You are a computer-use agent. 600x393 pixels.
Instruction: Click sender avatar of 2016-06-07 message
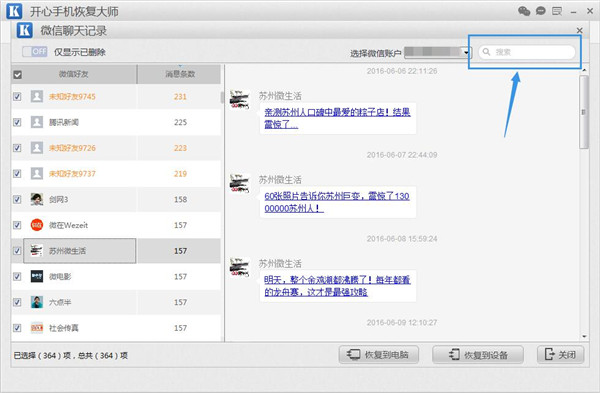click(x=240, y=184)
